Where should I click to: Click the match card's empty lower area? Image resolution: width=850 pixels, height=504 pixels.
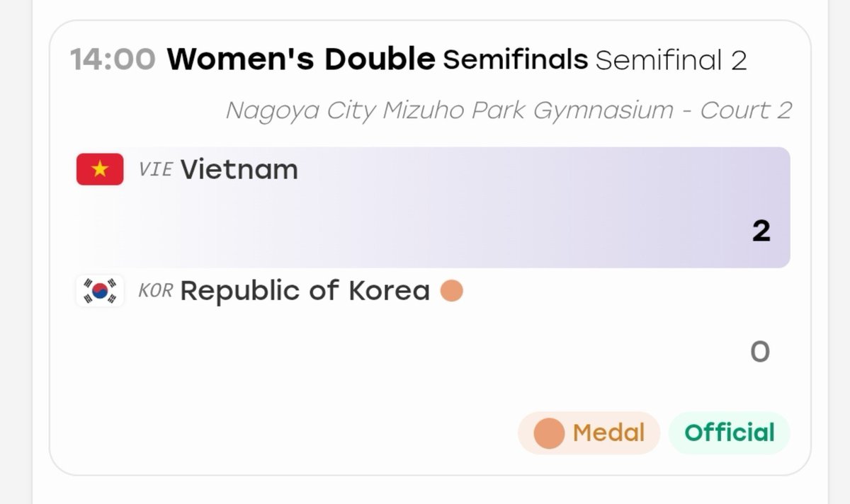coord(283,433)
